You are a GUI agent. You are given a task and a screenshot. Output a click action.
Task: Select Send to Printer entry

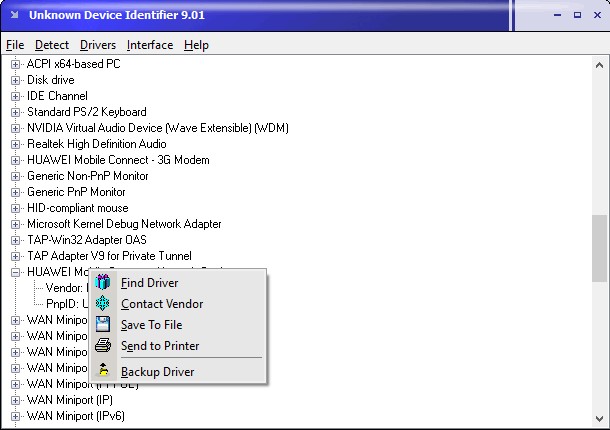178,346
